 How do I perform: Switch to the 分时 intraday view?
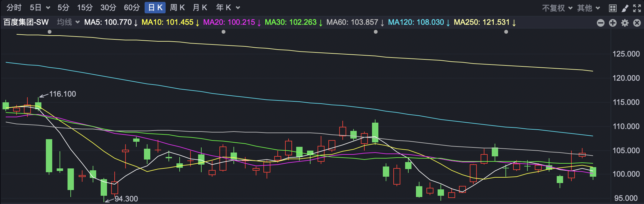[14, 8]
